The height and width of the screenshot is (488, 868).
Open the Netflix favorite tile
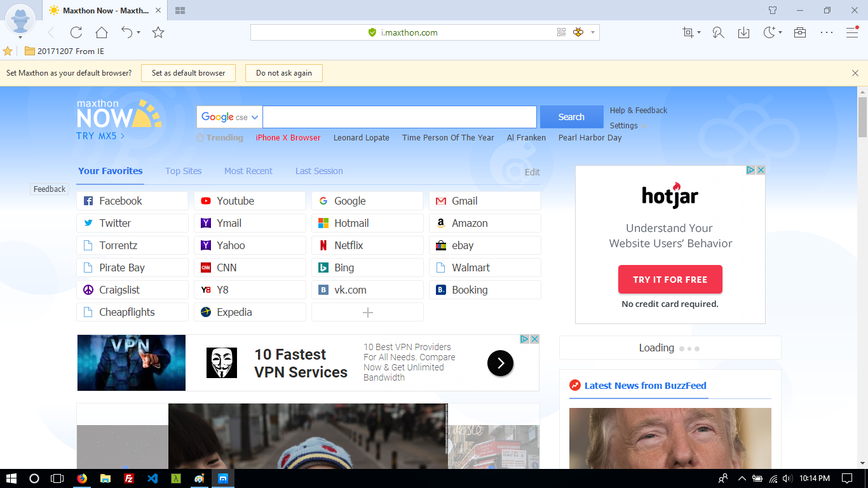[367, 245]
